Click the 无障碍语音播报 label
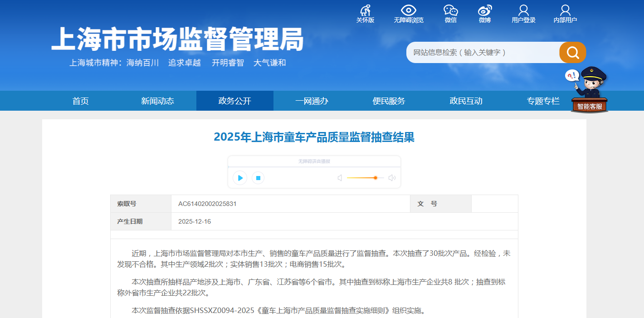 point(314,161)
